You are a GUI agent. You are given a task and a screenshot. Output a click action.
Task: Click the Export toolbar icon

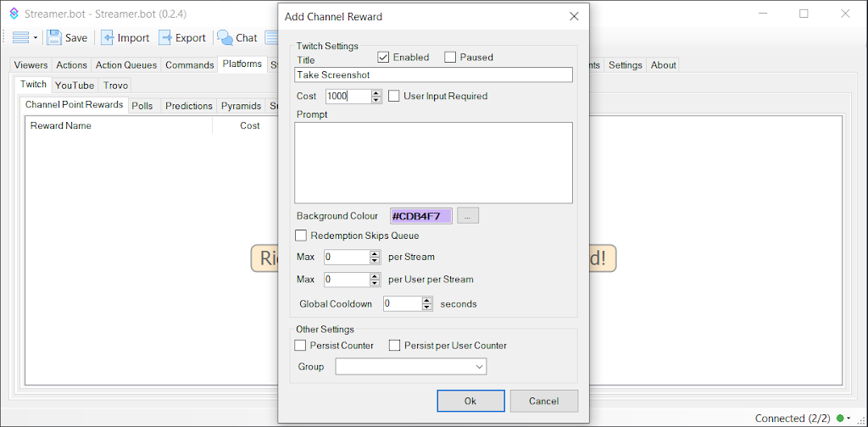165,37
